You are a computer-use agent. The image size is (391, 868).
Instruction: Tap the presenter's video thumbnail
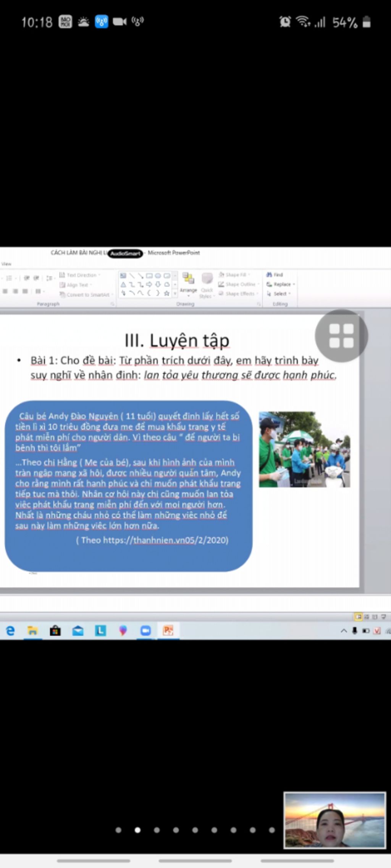tap(335, 820)
